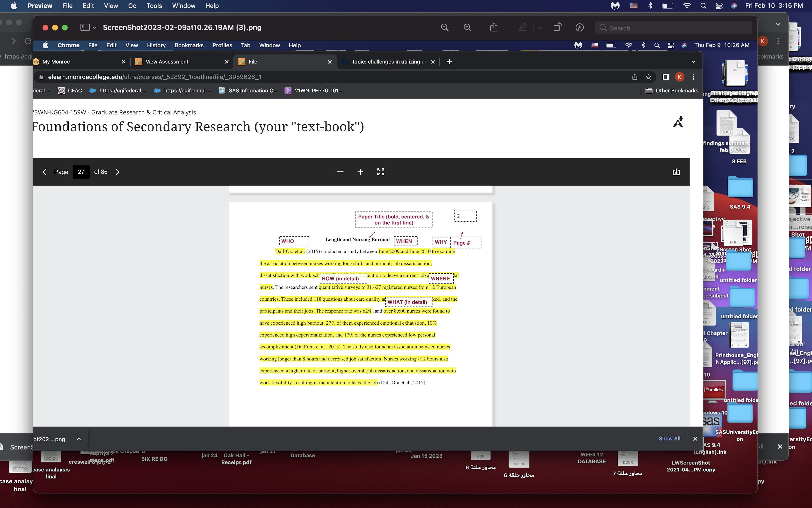
Task: Click Preview's zoom in magnifier toolbar icon
Action: point(467,28)
